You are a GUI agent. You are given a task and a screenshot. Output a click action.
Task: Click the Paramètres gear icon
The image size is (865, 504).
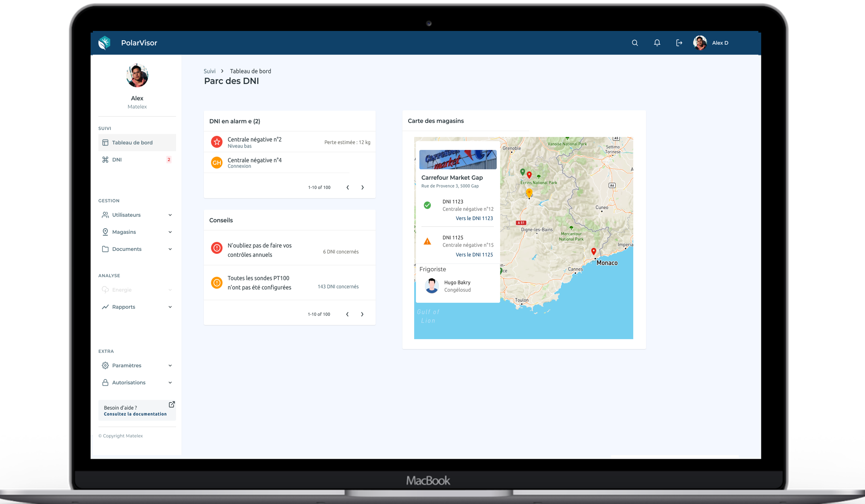tap(105, 365)
